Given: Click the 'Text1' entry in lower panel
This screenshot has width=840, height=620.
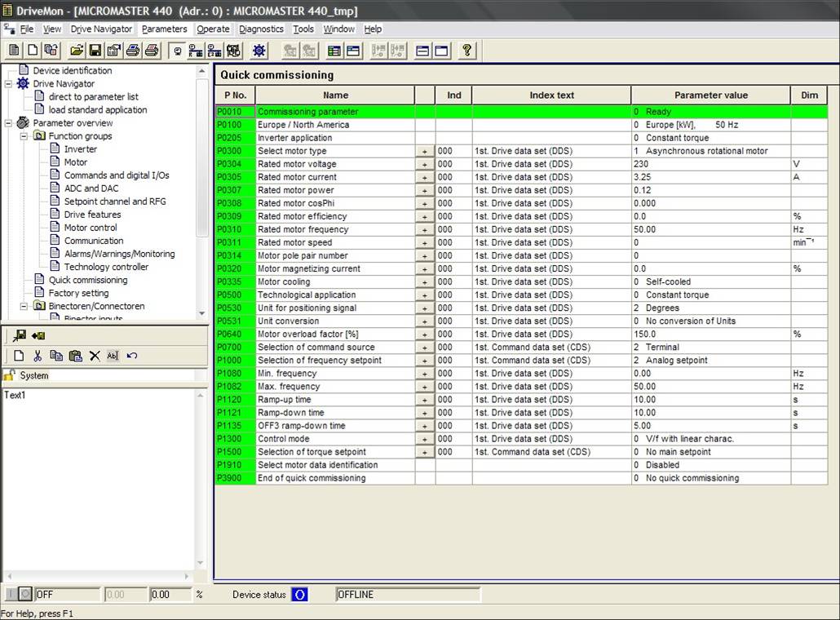Looking at the screenshot, I should coord(15,396).
